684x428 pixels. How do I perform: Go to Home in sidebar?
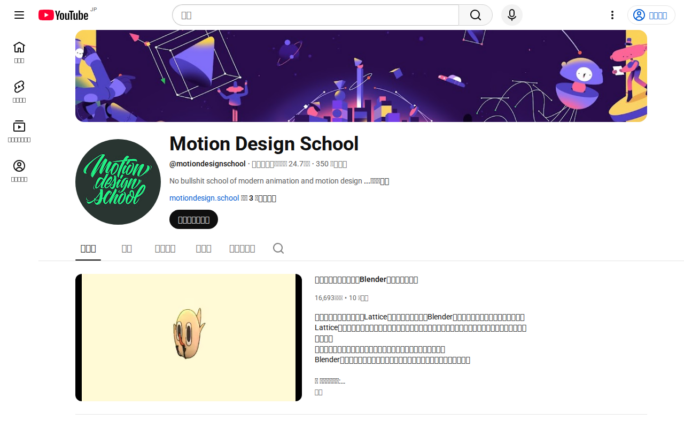[x=19, y=52]
